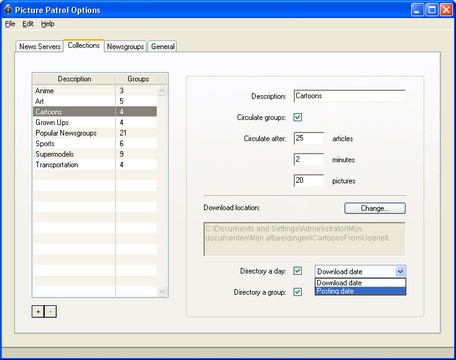Select the Collections tab

pyautogui.click(x=84, y=45)
